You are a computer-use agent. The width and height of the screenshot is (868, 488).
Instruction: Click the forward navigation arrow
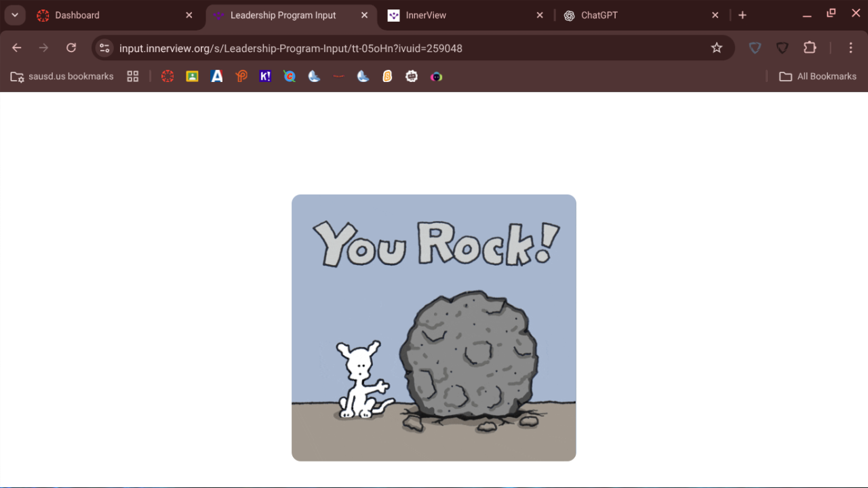pos(44,48)
